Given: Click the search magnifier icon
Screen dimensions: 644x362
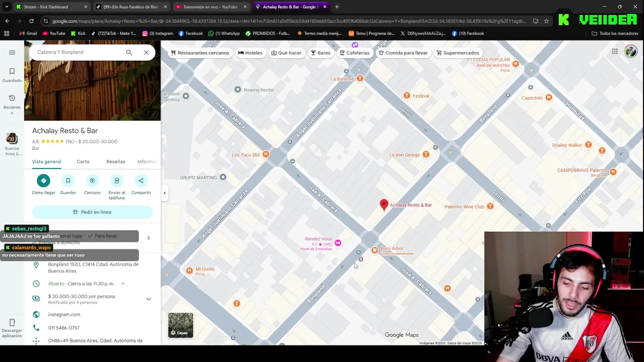Looking at the screenshot, I should pyautogui.click(x=129, y=52).
